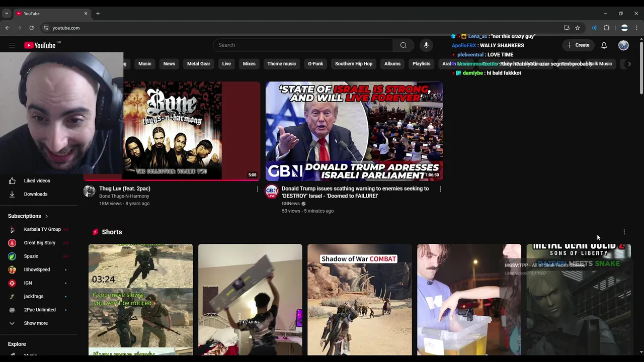Open jackfrags channel icon
Image resolution: width=644 pixels, height=362 pixels.
(12, 296)
